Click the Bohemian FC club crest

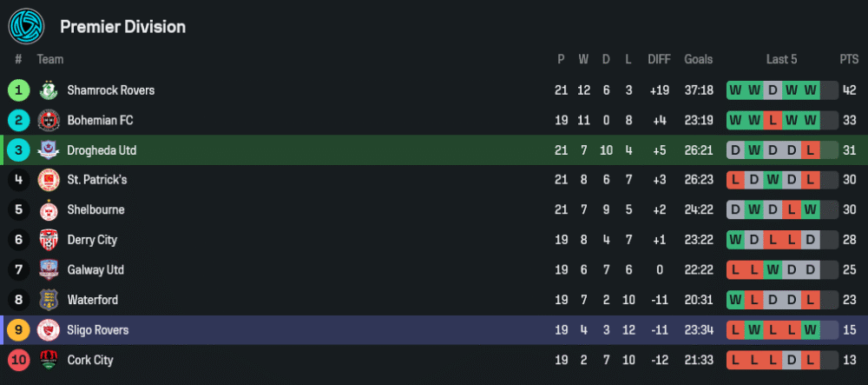click(48, 120)
